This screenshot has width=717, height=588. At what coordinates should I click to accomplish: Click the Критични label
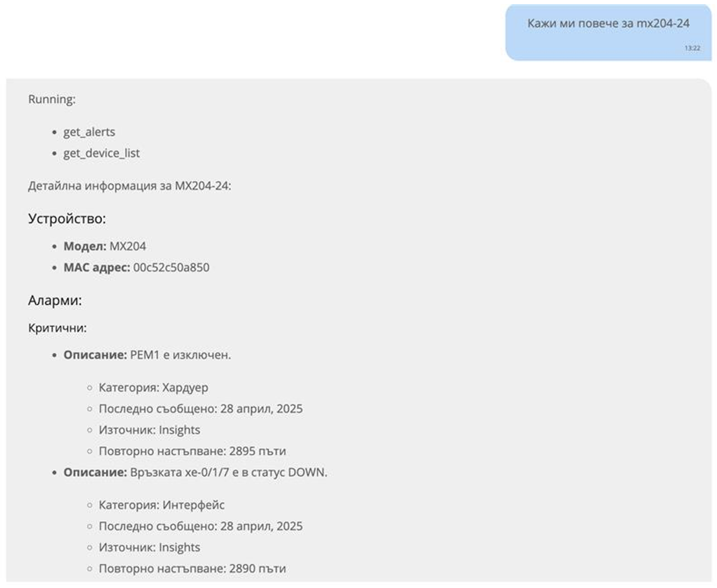click(x=57, y=329)
